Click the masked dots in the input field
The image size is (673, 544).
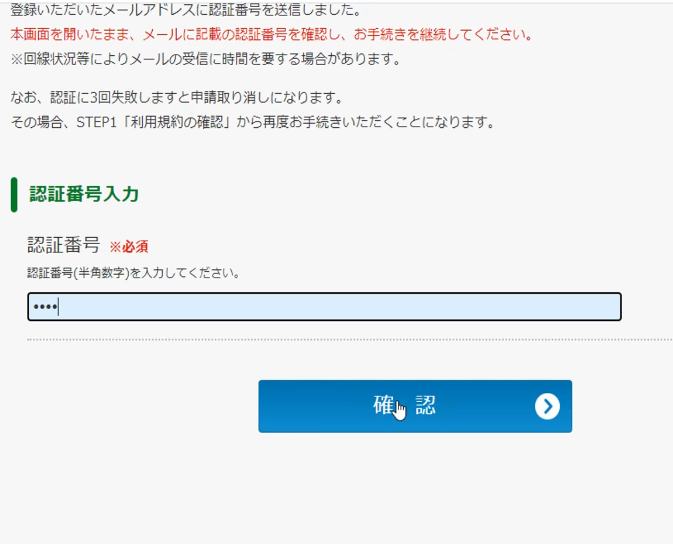pos(45,307)
